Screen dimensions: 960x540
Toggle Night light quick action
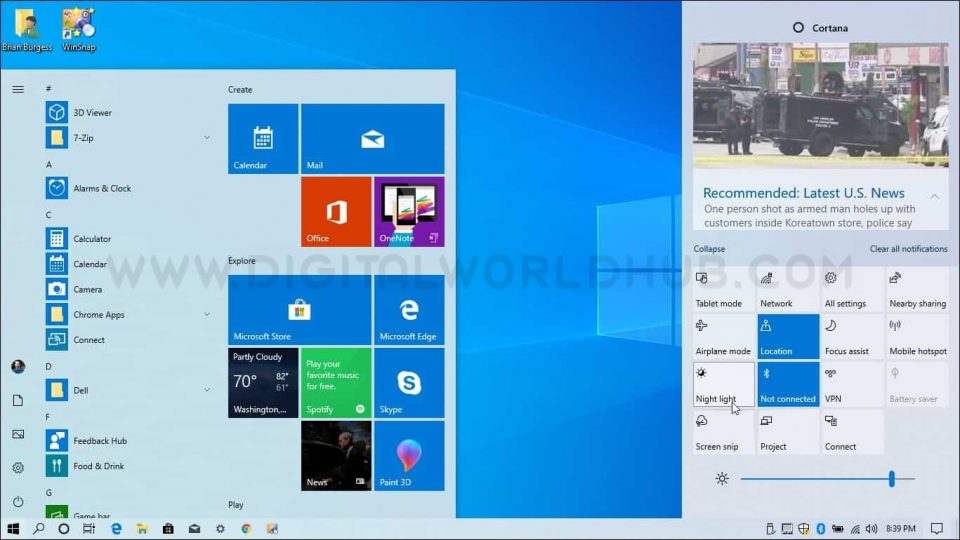tap(723, 384)
